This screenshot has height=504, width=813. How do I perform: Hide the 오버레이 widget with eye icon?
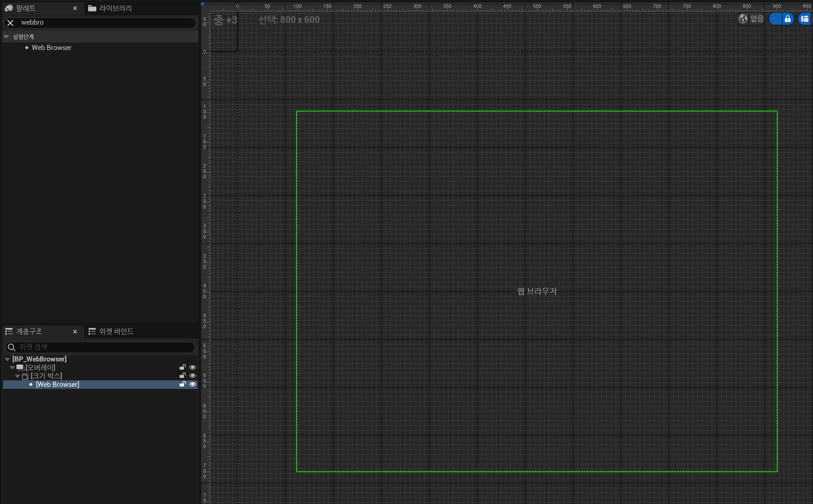pyautogui.click(x=193, y=367)
